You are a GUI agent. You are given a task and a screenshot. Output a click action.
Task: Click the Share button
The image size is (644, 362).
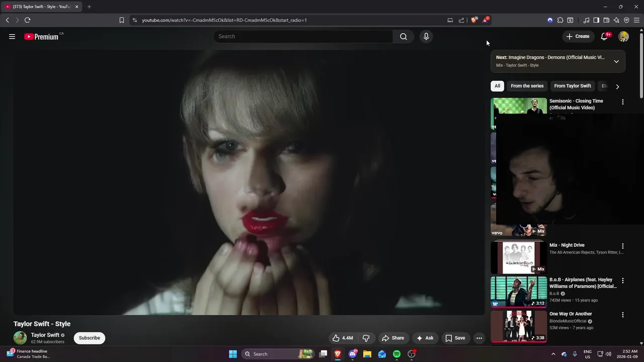[393, 338]
